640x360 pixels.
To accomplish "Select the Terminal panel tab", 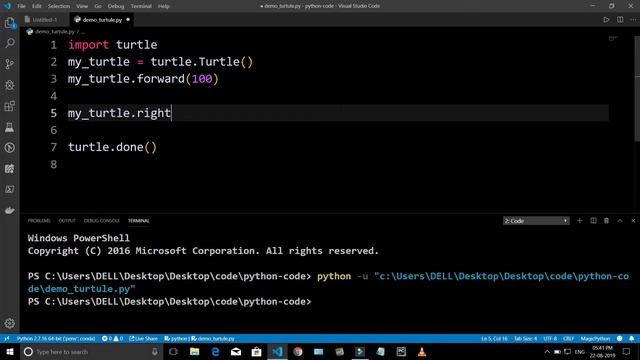I will pyautogui.click(x=138, y=221).
